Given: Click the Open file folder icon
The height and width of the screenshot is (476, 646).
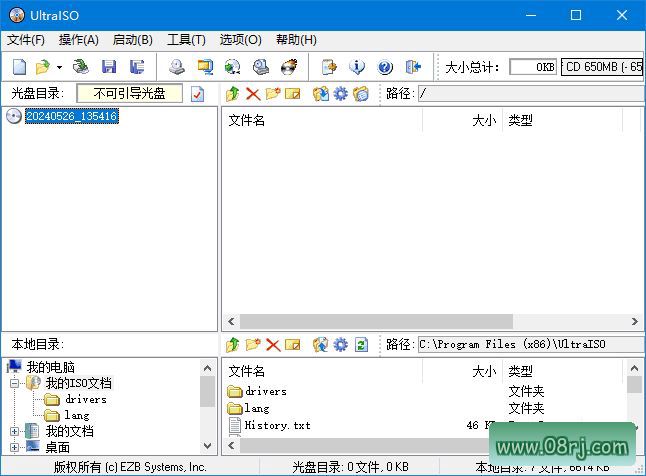Looking at the screenshot, I should 42,67.
